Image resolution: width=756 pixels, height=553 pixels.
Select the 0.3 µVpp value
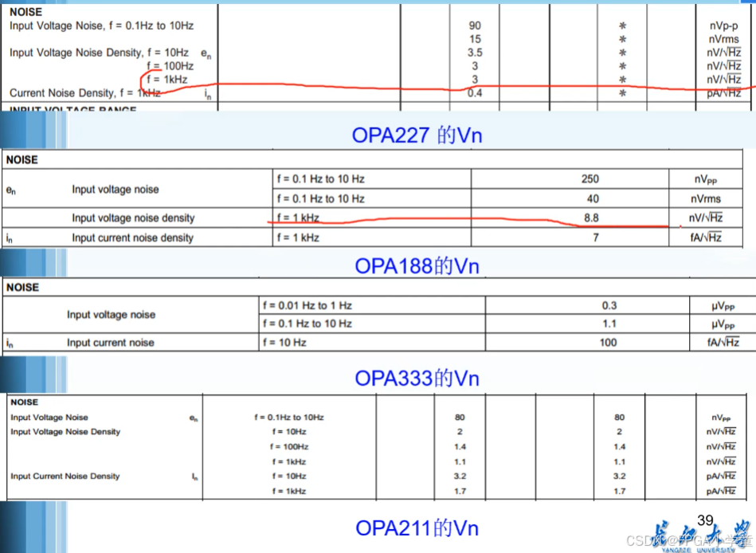point(609,306)
